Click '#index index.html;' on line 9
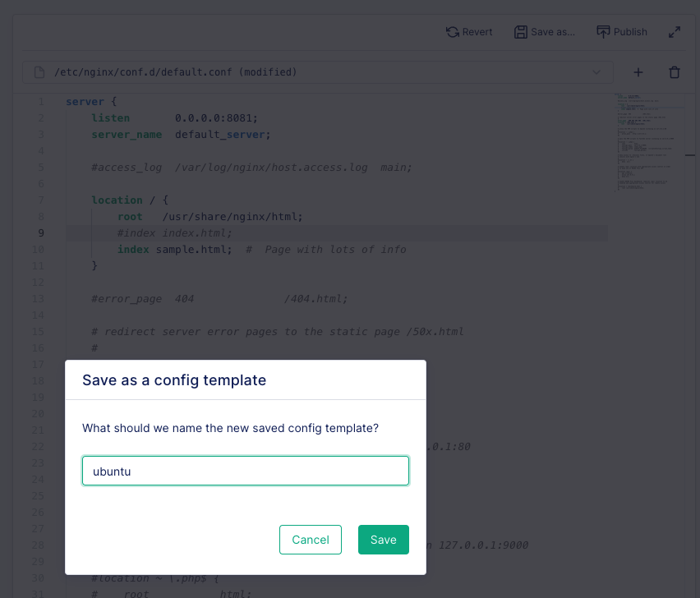Image resolution: width=700 pixels, height=598 pixels. [x=175, y=233]
